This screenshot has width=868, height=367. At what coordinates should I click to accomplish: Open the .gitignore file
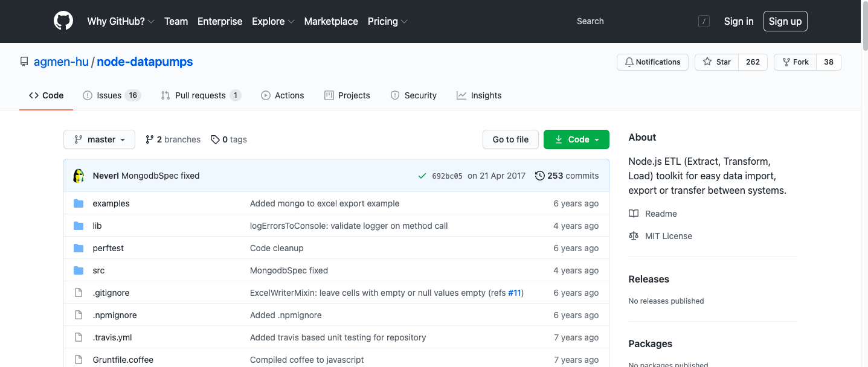(x=111, y=293)
